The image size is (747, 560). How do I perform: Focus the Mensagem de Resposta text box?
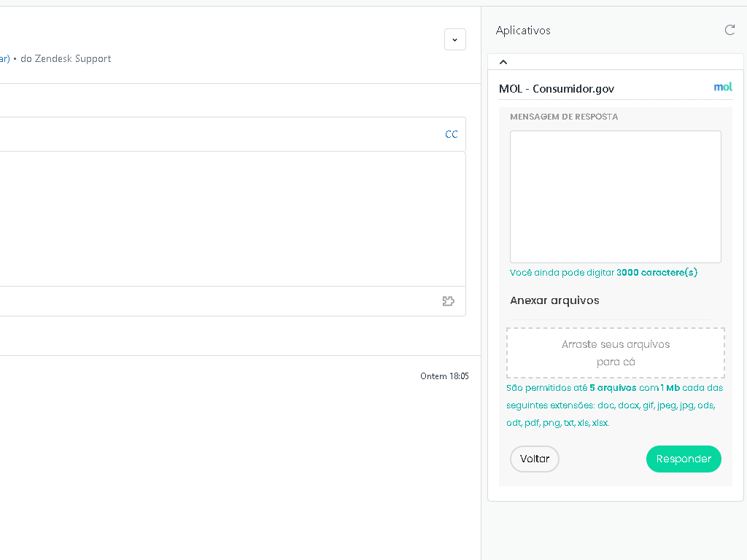(615, 196)
